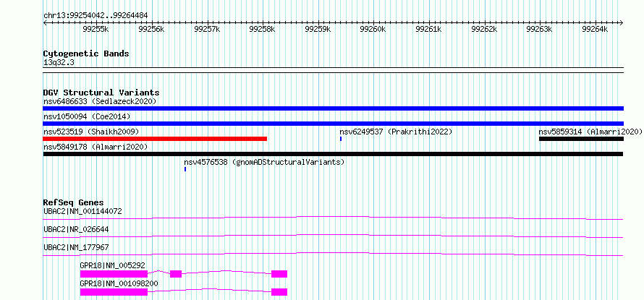The width and height of the screenshot is (644, 300).
Task: Click the UBAC2|NM_177967 intron line
Action: click(x=333, y=254)
